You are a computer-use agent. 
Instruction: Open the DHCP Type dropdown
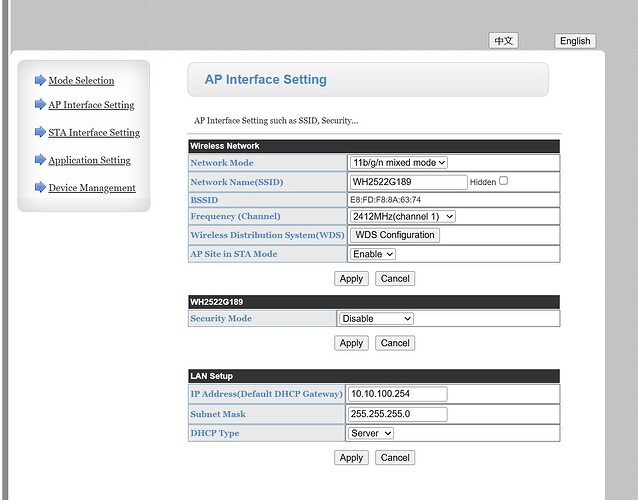click(371, 433)
